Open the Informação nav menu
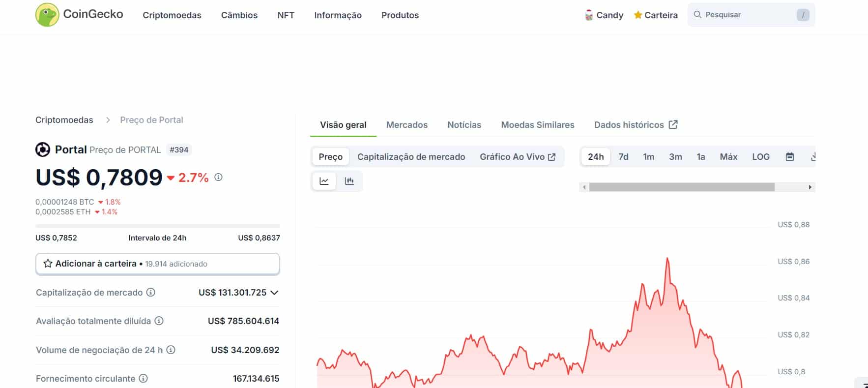Viewport: 868px width, 388px height. coord(338,15)
